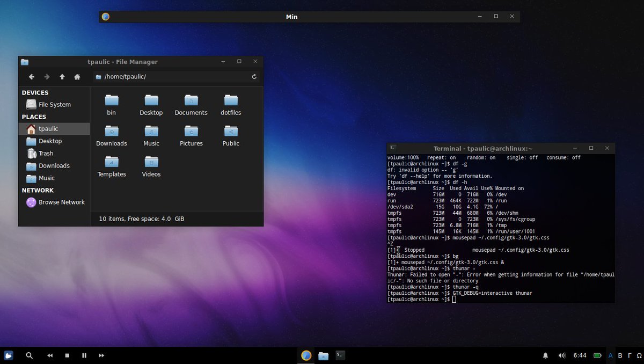The image size is (644, 364).
Task: Skip to previous track in panel
Action: 50,355
